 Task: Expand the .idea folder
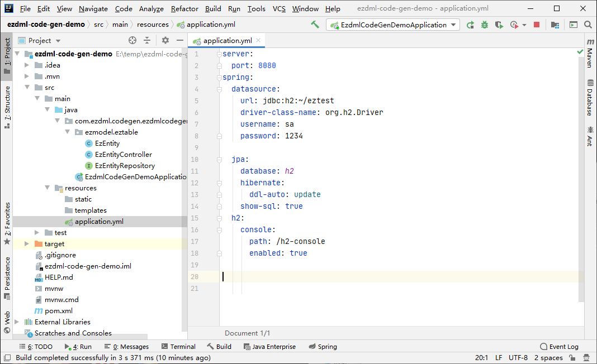tap(27, 65)
